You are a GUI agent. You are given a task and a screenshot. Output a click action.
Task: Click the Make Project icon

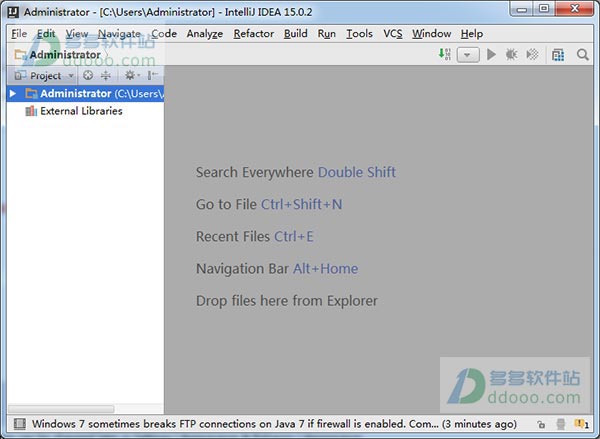click(445, 54)
